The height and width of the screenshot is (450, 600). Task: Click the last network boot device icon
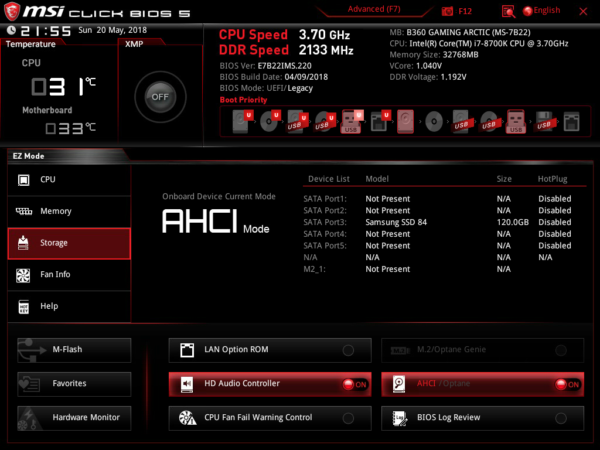click(x=571, y=122)
